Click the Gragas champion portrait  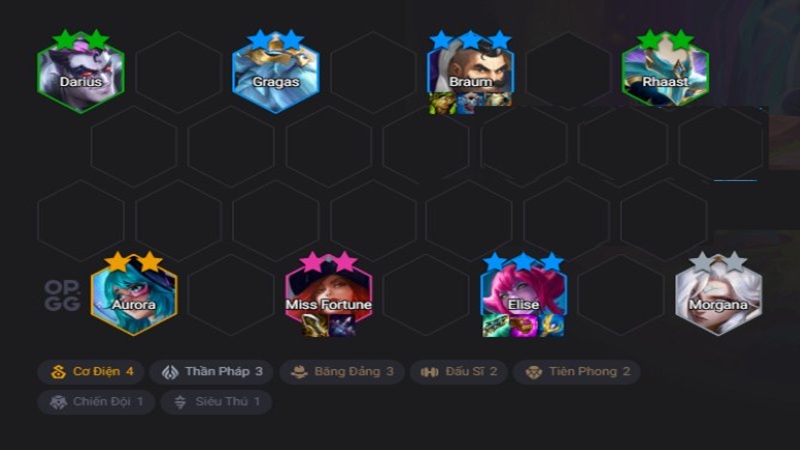click(x=276, y=73)
